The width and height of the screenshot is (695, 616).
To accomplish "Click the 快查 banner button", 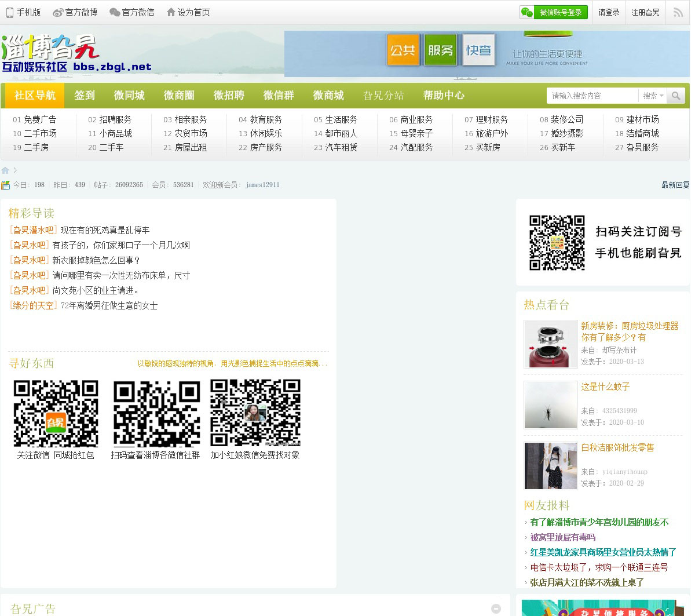I will (x=478, y=50).
